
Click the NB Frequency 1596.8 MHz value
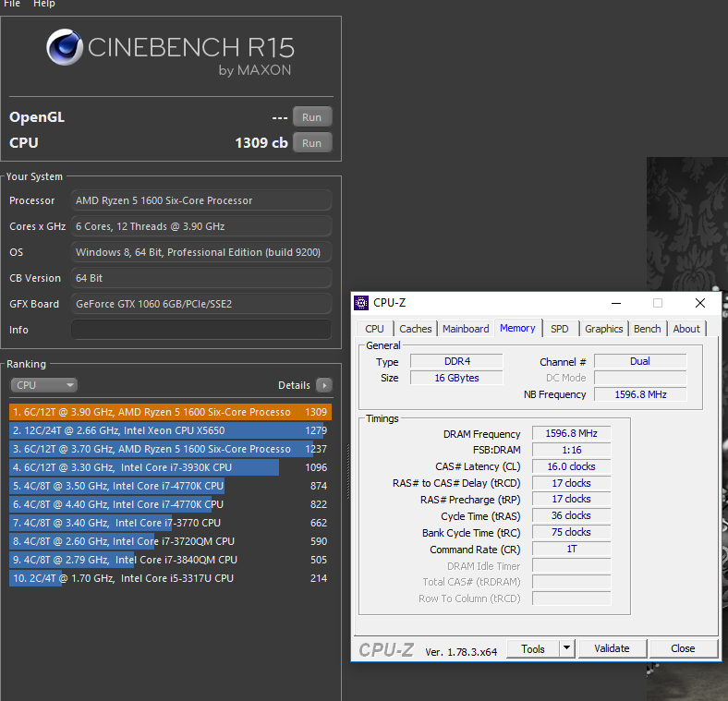tap(640, 394)
